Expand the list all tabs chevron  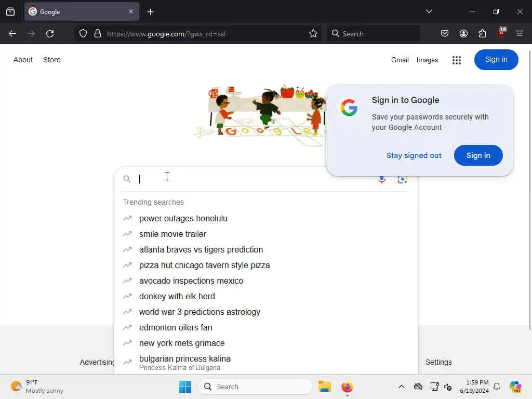(x=429, y=11)
